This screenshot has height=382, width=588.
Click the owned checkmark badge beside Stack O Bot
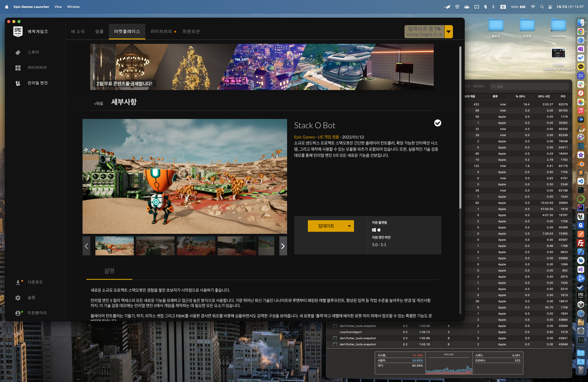pos(438,123)
